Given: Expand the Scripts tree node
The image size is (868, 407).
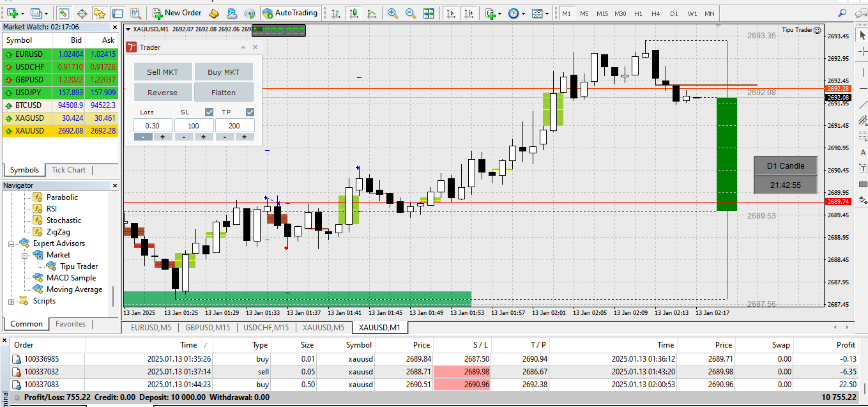Looking at the screenshot, I should [x=11, y=301].
